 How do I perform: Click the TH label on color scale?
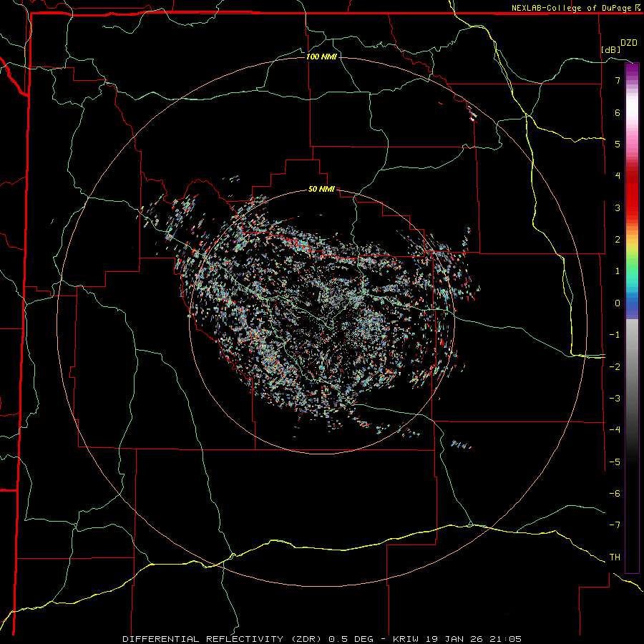[x=615, y=557]
